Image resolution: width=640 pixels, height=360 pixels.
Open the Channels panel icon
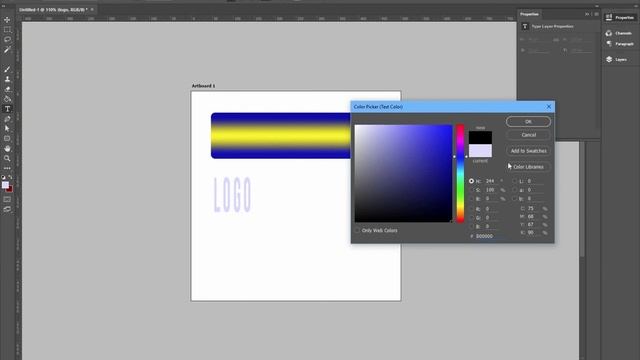(x=609, y=33)
